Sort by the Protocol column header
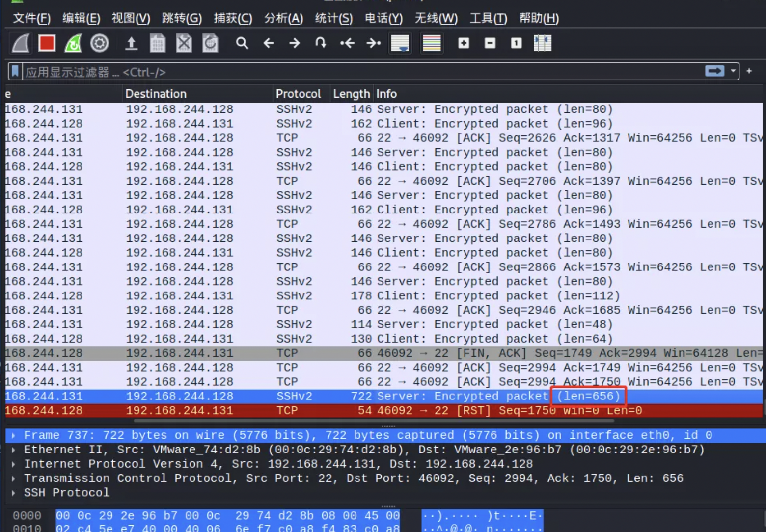766x532 pixels. click(x=301, y=94)
